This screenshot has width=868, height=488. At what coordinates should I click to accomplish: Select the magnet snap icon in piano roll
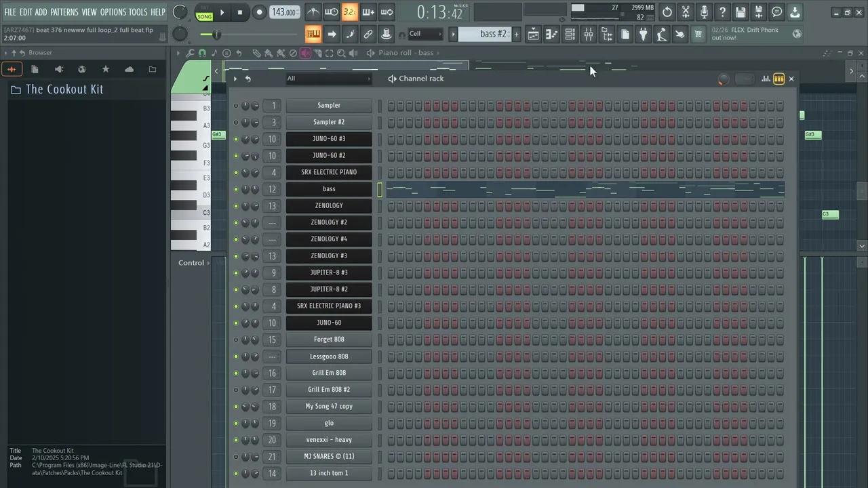[x=202, y=53]
